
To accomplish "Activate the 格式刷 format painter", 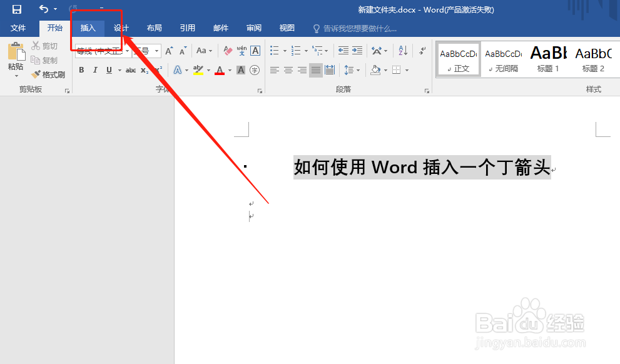I will point(48,74).
